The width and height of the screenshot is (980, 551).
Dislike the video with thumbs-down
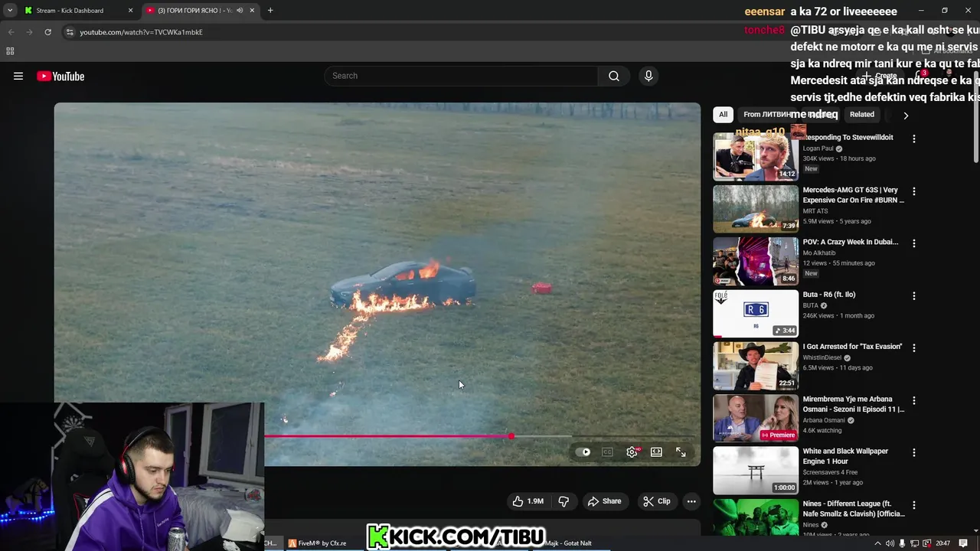click(563, 501)
